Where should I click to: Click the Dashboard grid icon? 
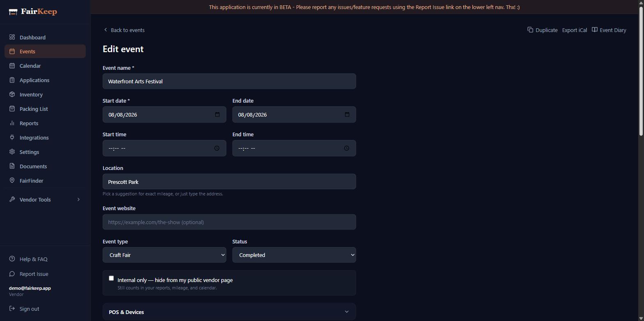click(12, 37)
